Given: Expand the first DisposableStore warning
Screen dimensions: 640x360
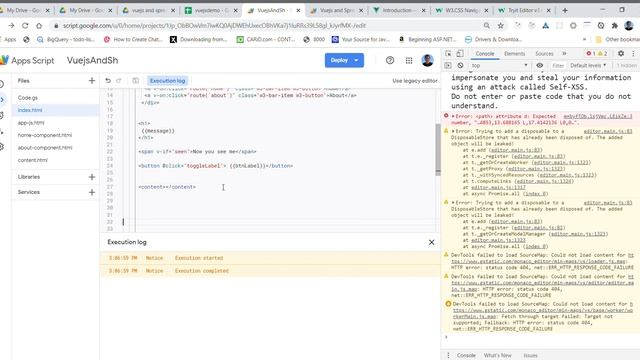Looking at the screenshot, I should click(453, 131).
